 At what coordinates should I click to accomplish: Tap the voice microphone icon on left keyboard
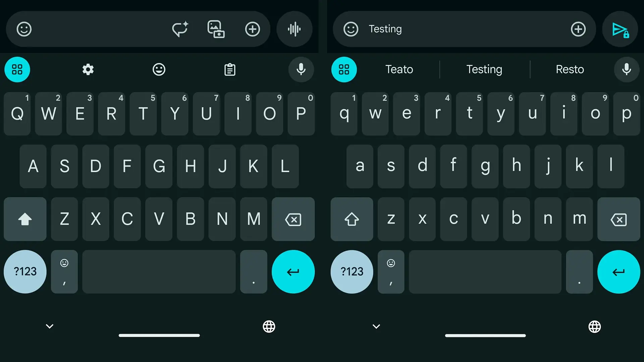click(301, 69)
